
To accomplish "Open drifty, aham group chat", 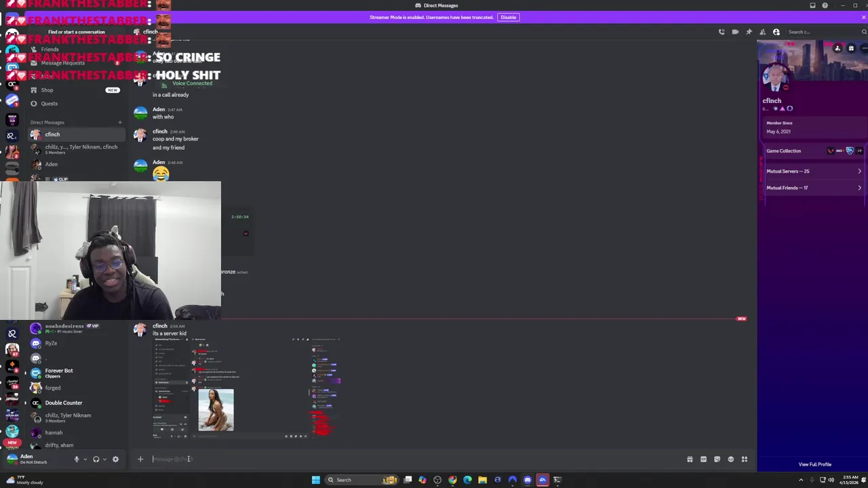I will pyautogui.click(x=76, y=445).
